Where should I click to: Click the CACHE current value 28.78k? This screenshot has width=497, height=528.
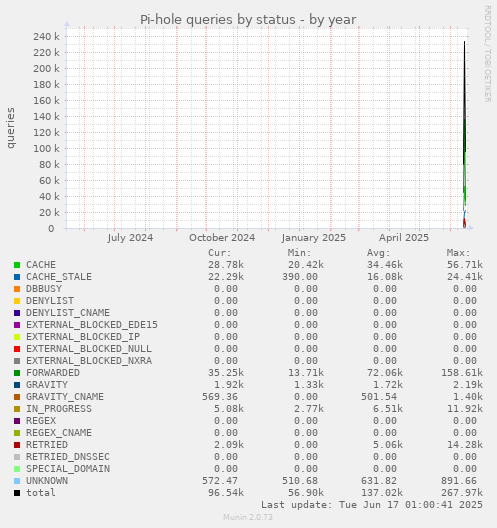pyautogui.click(x=226, y=265)
